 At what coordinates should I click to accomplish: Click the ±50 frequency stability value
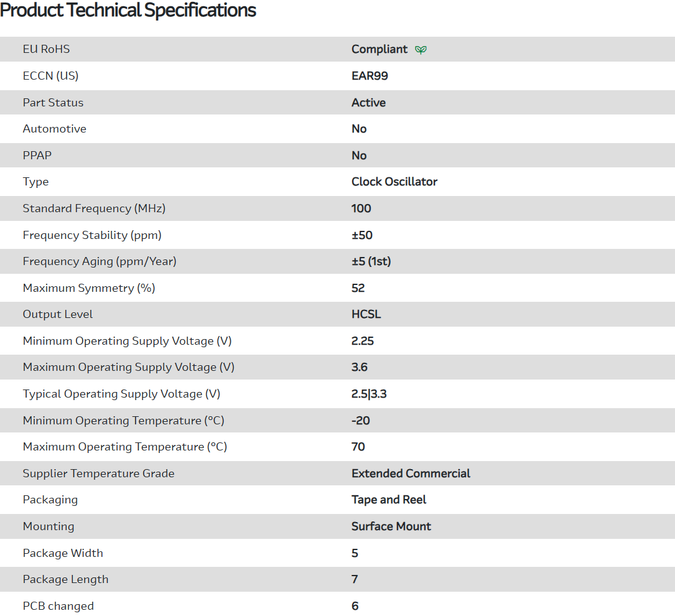pyautogui.click(x=362, y=235)
